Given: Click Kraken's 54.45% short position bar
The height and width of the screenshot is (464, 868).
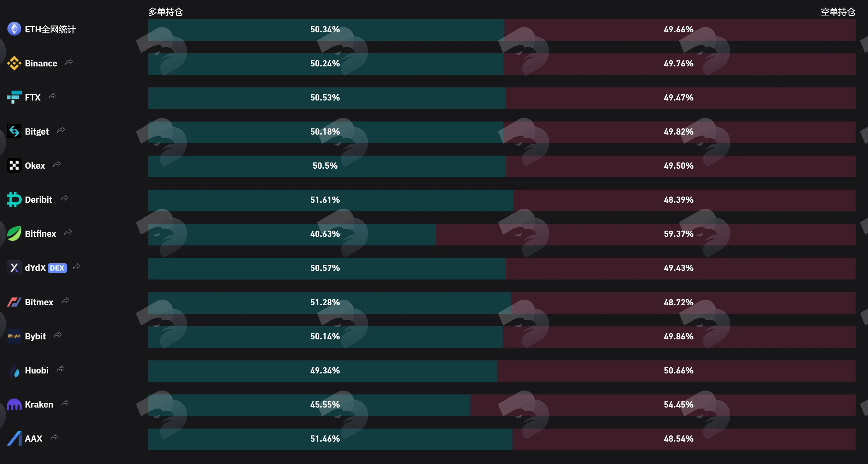Looking at the screenshot, I should 663,405.
